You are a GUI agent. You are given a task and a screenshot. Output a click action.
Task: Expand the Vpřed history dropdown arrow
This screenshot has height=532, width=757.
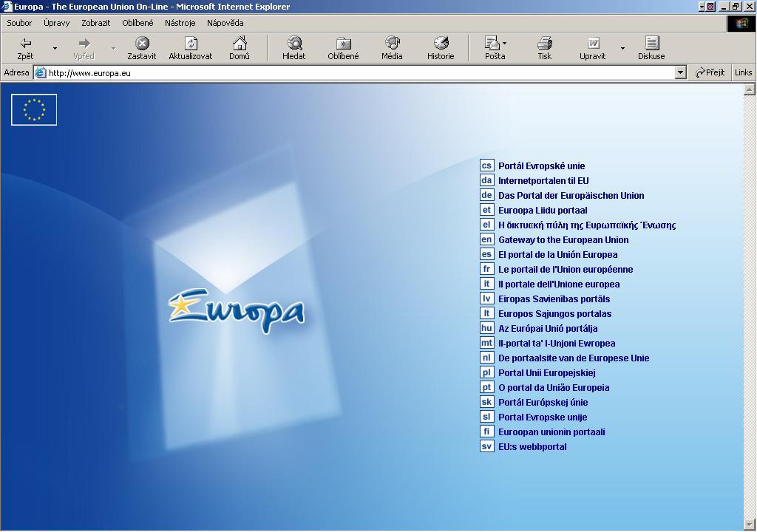coord(113,48)
